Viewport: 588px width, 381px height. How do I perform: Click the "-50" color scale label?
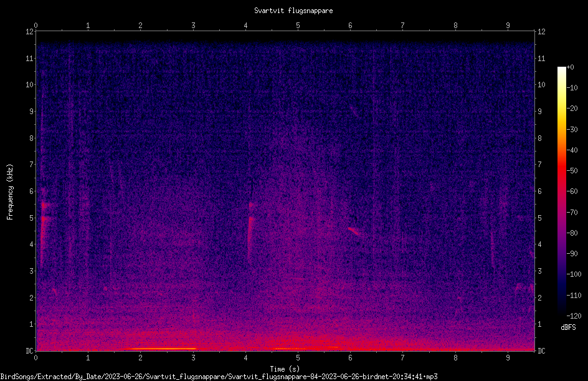pos(572,171)
